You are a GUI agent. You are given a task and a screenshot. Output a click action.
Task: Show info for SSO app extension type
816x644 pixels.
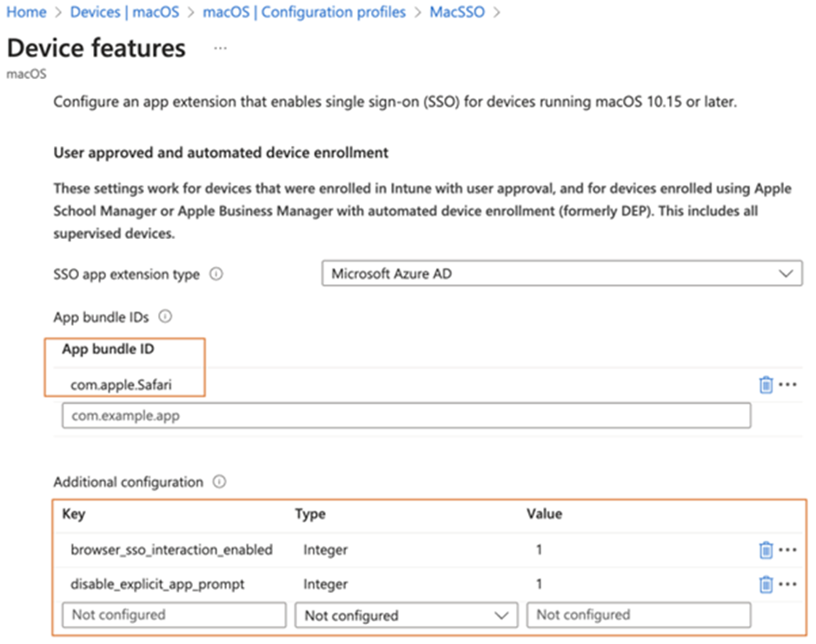click(216, 274)
